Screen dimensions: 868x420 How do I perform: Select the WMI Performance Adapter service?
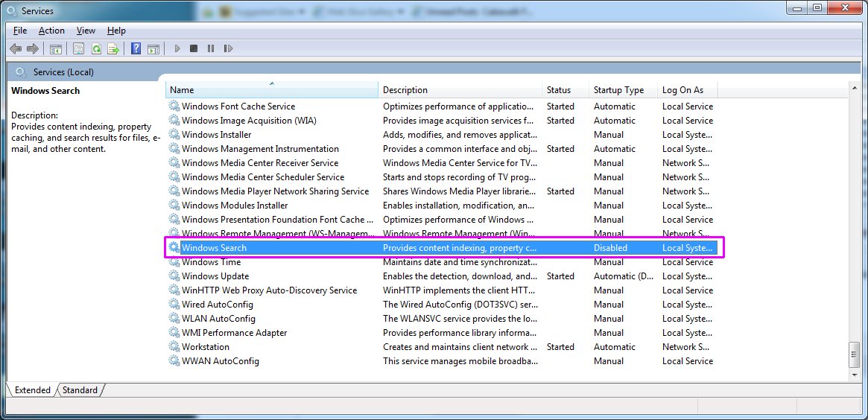[x=234, y=333]
